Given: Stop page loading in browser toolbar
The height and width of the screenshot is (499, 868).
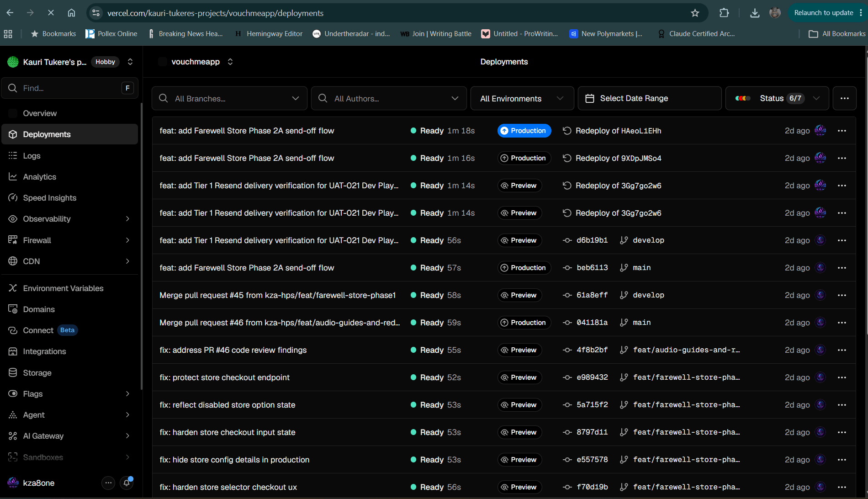Looking at the screenshot, I should pyautogui.click(x=51, y=13).
